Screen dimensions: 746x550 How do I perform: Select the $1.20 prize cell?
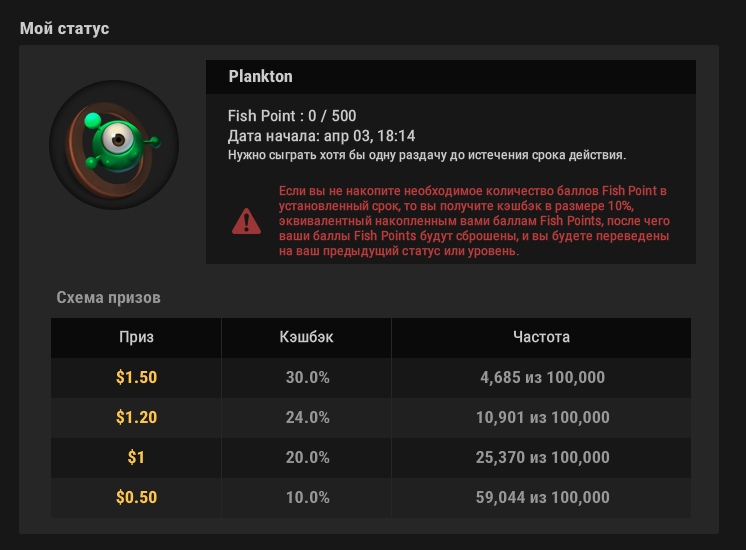pos(136,417)
